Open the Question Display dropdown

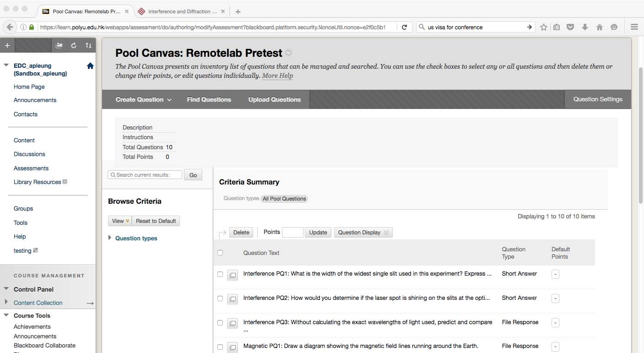pos(363,232)
